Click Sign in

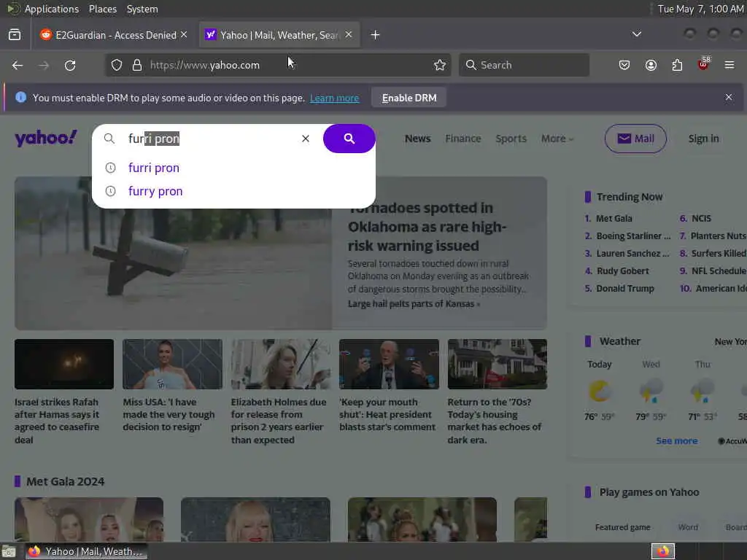click(x=704, y=139)
